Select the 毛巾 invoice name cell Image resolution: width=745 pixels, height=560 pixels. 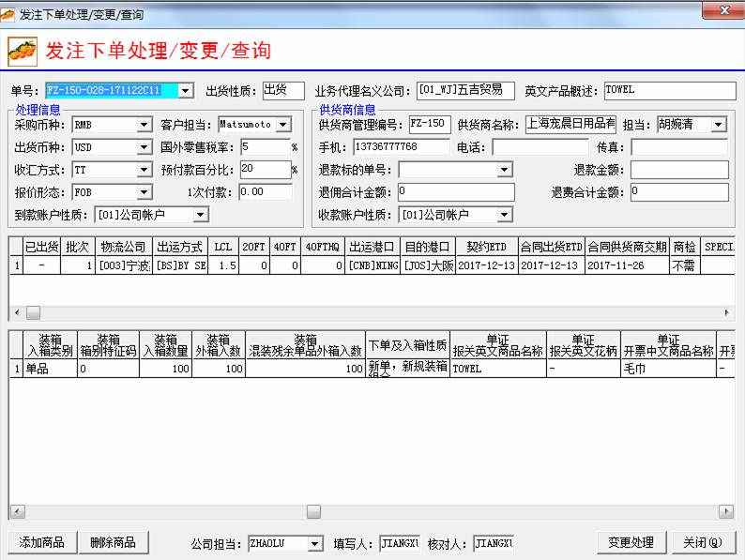click(x=668, y=369)
